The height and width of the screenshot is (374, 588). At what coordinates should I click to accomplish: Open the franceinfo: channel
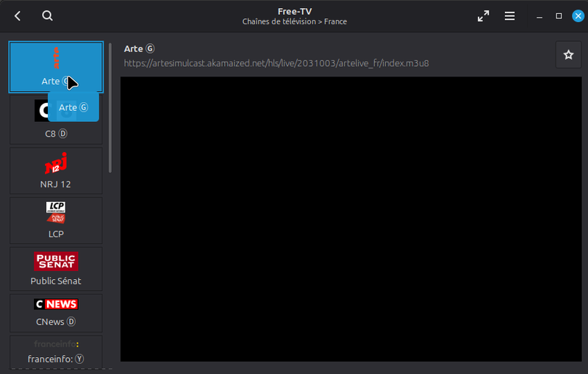pyautogui.click(x=56, y=352)
